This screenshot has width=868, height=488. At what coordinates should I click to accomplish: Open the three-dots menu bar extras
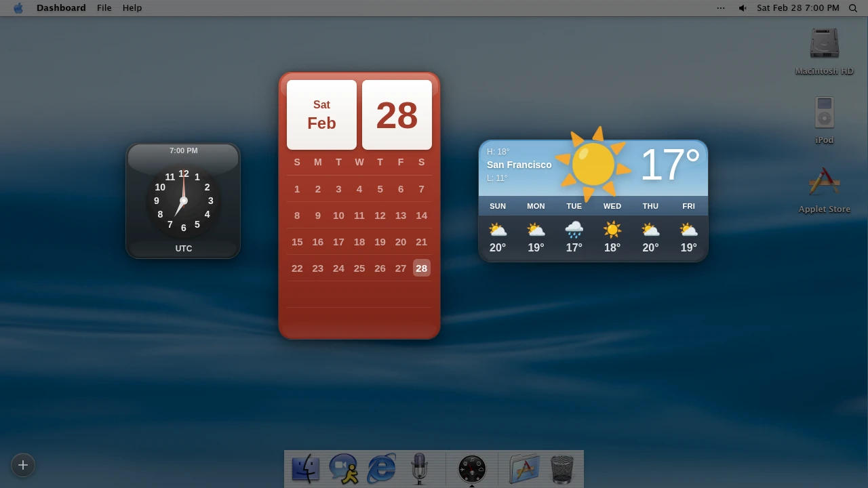point(721,8)
